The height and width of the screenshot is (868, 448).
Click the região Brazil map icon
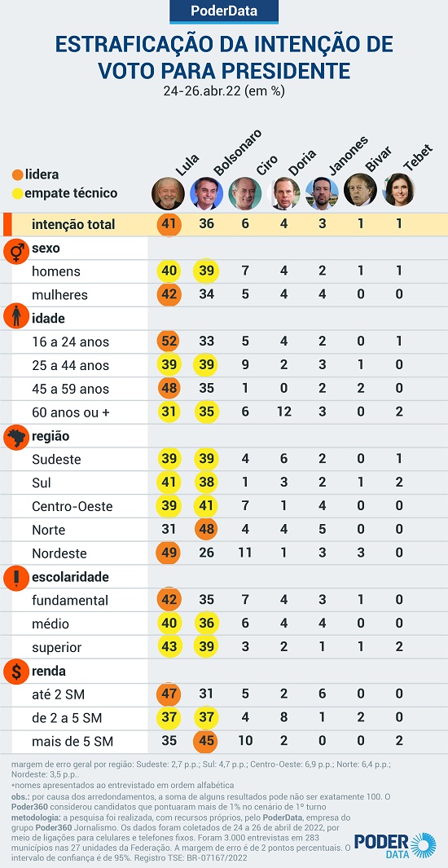(x=16, y=437)
